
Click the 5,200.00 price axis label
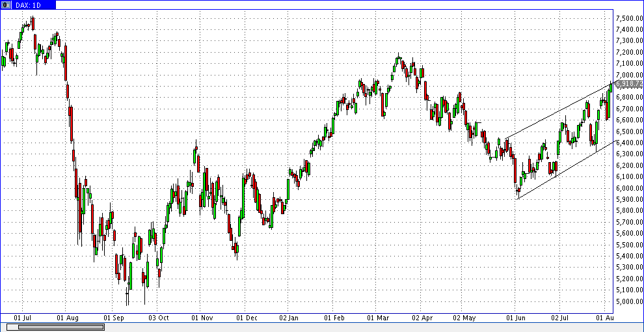coord(629,279)
